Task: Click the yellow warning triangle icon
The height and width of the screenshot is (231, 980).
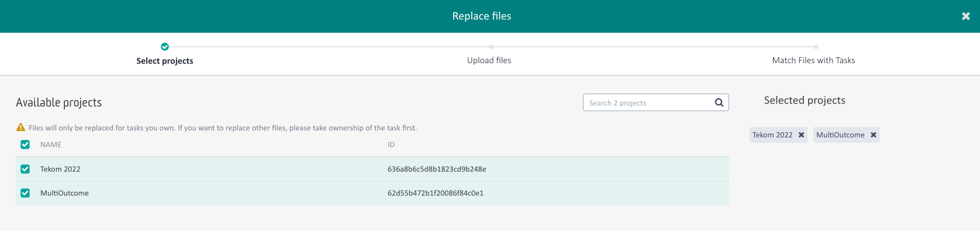Action: [20, 127]
